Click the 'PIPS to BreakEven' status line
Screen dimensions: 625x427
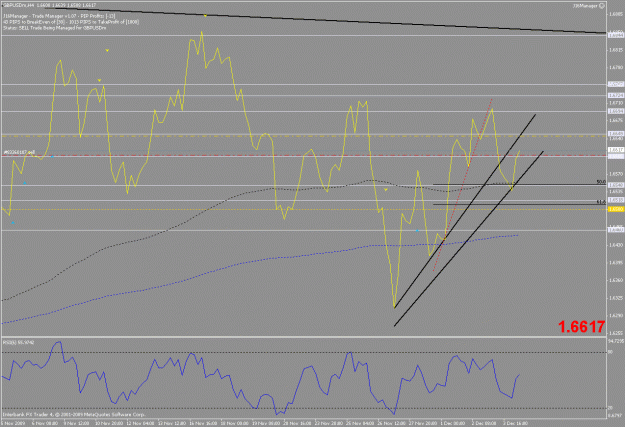click(71, 22)
